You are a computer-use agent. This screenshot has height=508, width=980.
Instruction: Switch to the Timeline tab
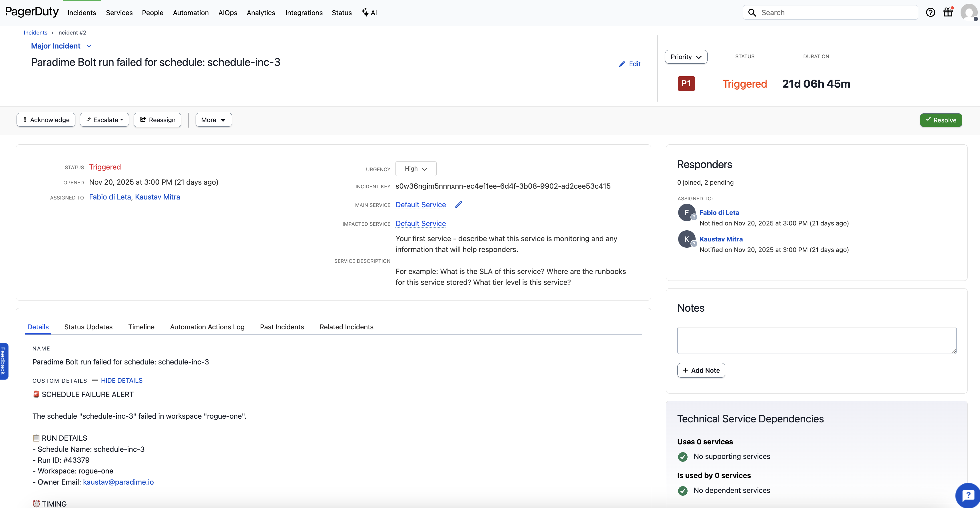click(x=141, y=327)
